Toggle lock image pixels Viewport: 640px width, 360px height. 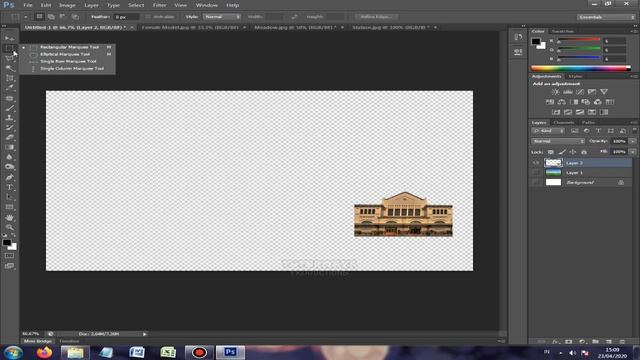click(562, 152)
